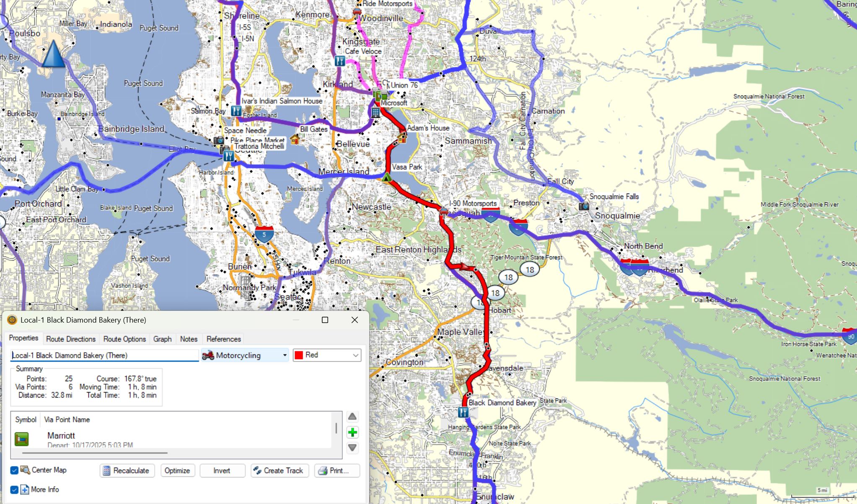This screenshot has width=857, height=504.
Task: Switch to the Route Directions tab
Action: click(70, 339)
